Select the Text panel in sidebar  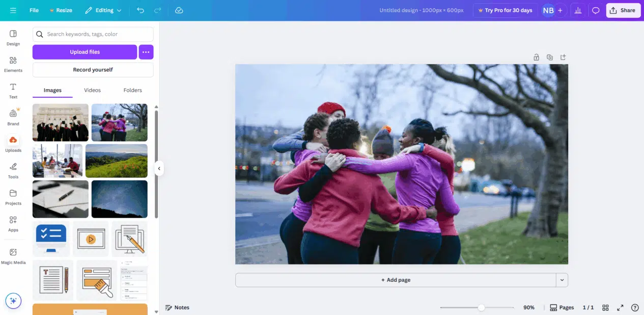pos(13,90)
